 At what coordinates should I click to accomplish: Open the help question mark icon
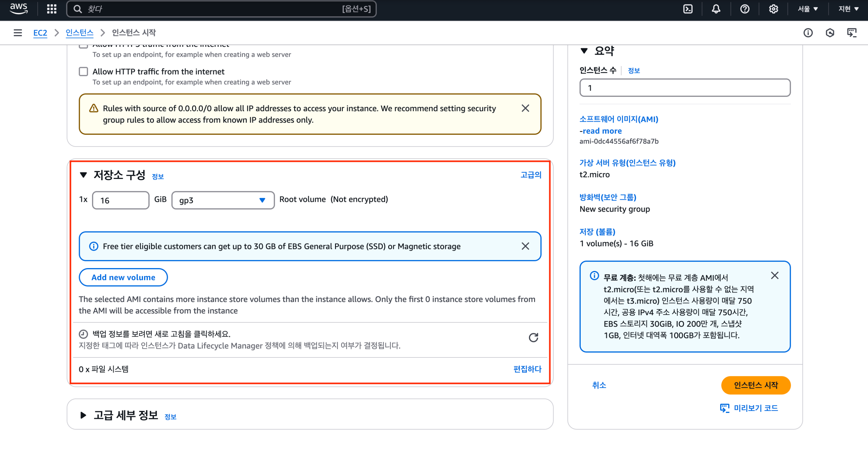coord(744,9)
